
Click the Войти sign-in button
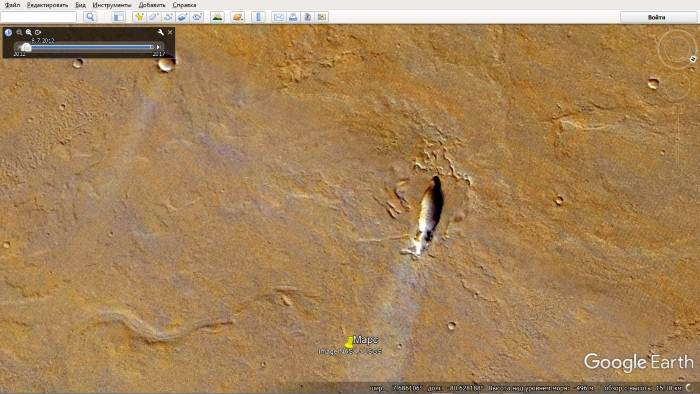click(x=656, y=17)
